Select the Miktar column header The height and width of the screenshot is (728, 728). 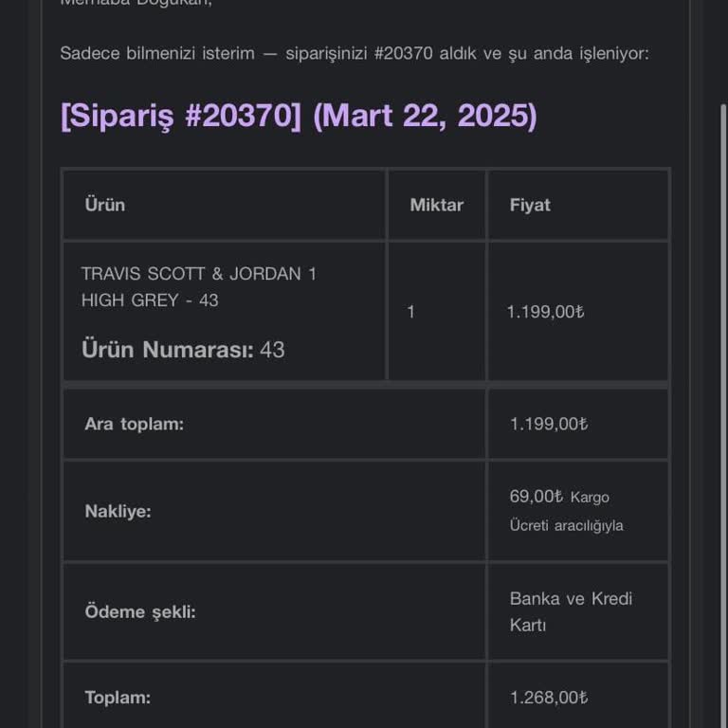(436, 205)
